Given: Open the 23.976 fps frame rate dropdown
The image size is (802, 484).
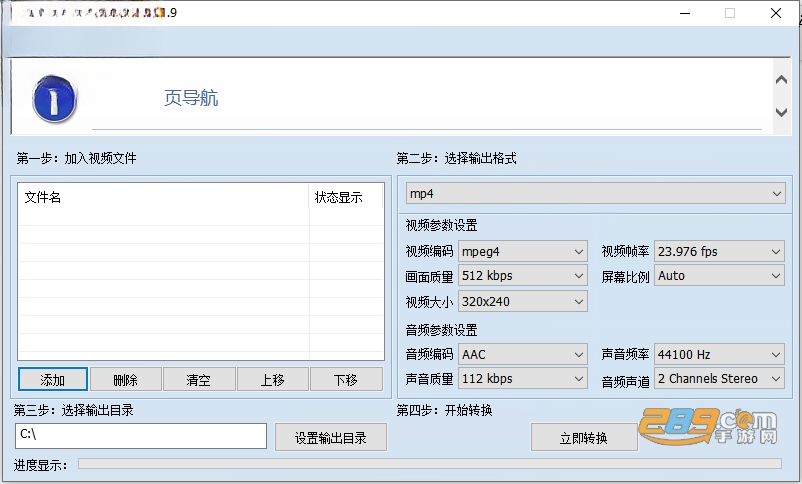Looking at the screenshot, I should 719,252.
